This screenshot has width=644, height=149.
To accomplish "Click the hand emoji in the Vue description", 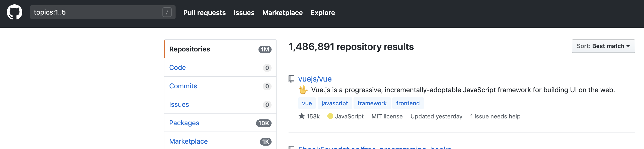I will pos(303,90).
